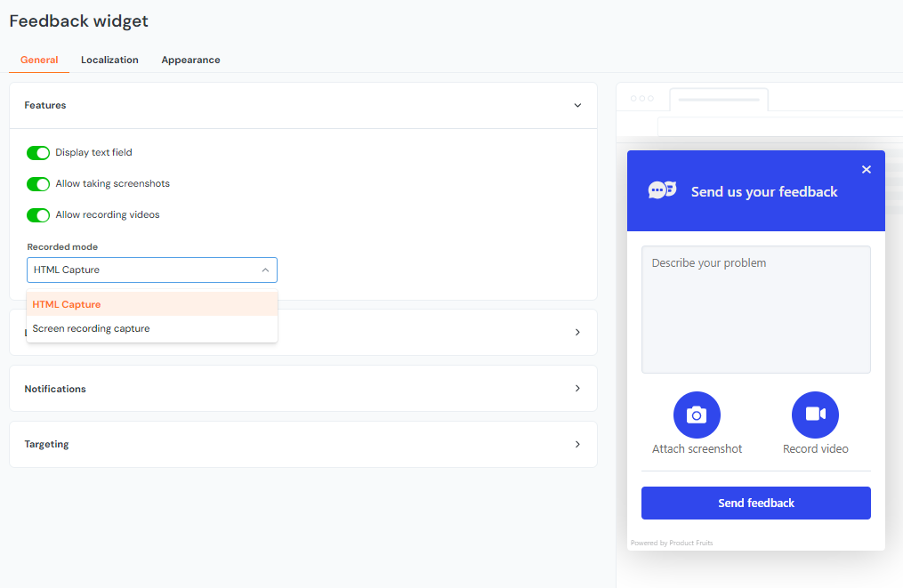The width and height of the screenshot is (903, 588).
Task: Choose the HTML Capture option
Action: [x=66, y=304]
